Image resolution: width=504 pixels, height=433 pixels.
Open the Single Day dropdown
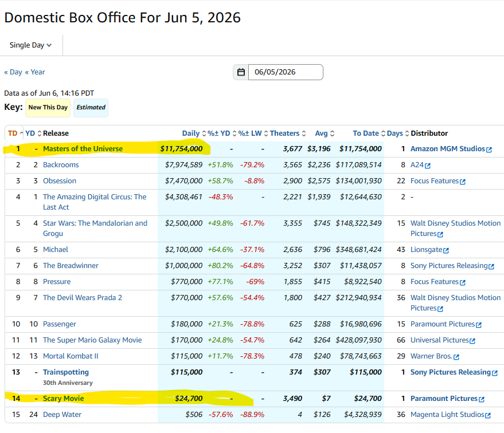point(30,45)
